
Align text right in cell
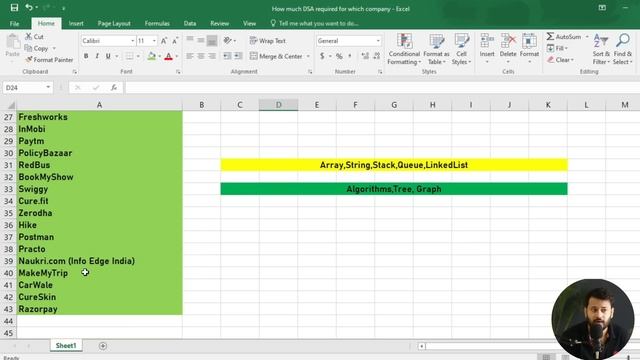(212, 56)
